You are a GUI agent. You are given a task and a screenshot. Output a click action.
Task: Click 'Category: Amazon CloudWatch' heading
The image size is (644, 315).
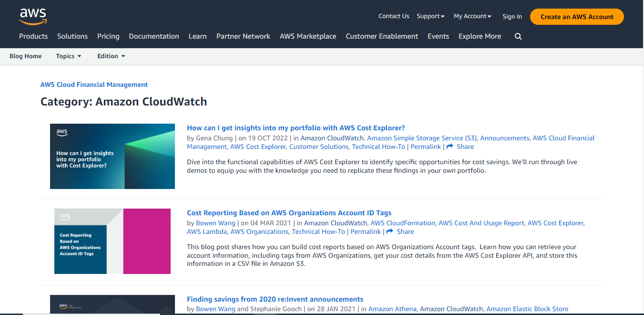point(124,102)
